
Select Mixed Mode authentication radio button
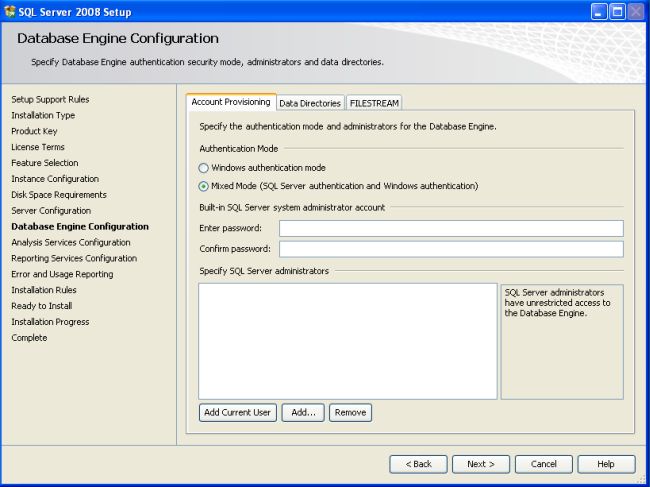click(x=203, y=186)
